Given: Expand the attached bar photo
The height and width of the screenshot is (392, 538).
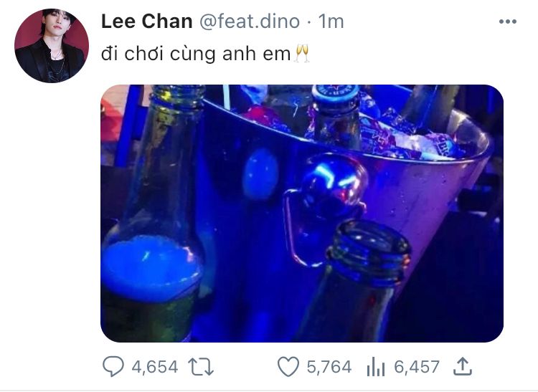Looking at the screenshot, I should tap(302, 213).
